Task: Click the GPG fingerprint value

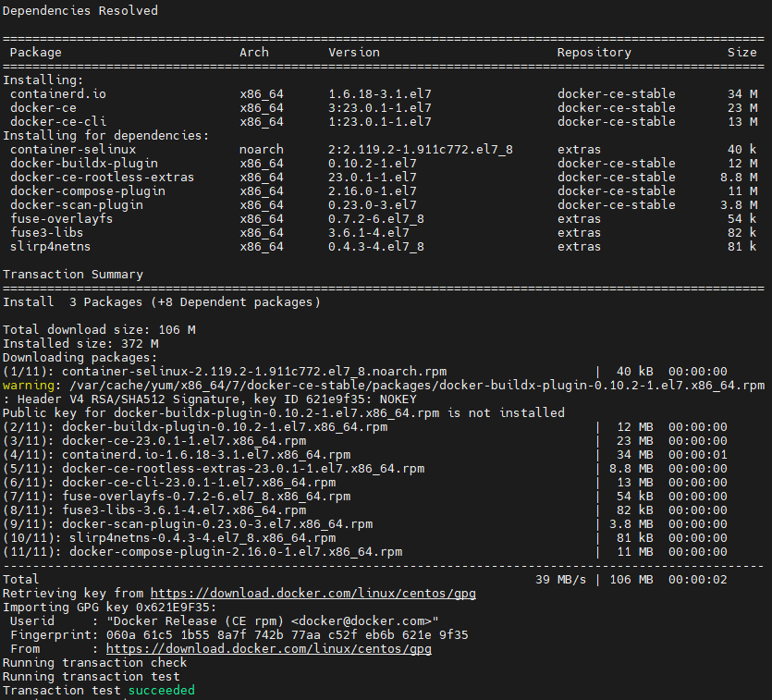Action: (x=287, y=635)
